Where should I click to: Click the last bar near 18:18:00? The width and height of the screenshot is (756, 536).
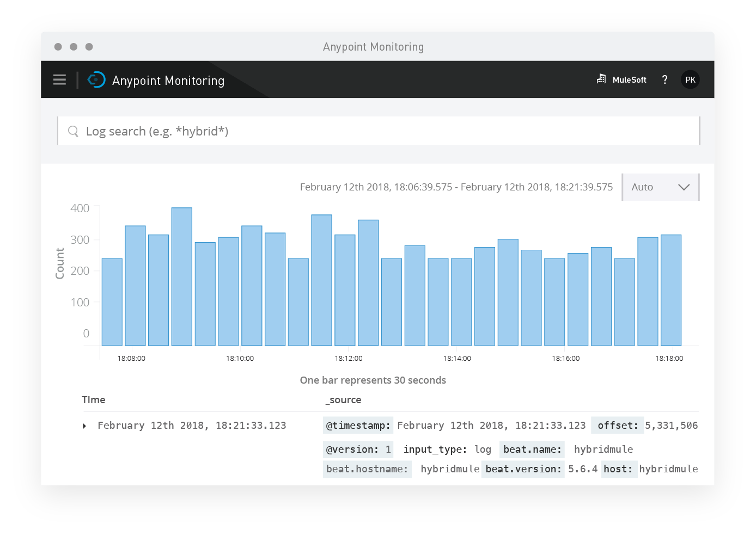click(x=671, y=290)
